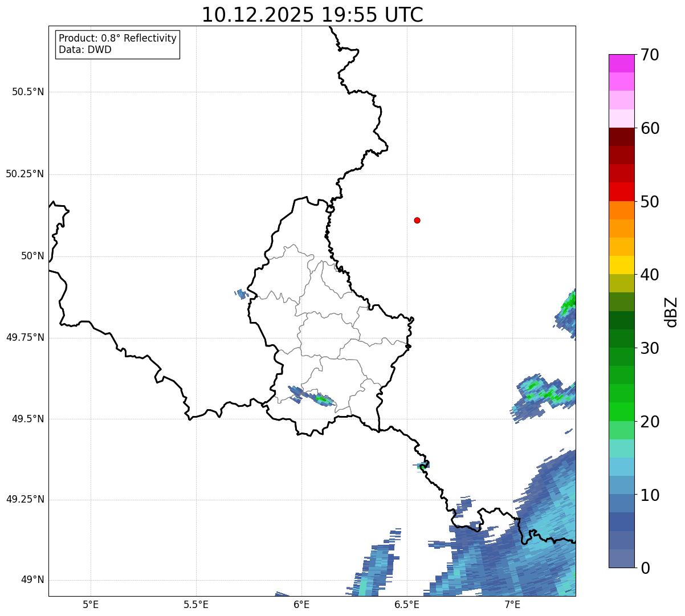
Task: Click the colorbar '50' tick label
Action: coord(650,202)
